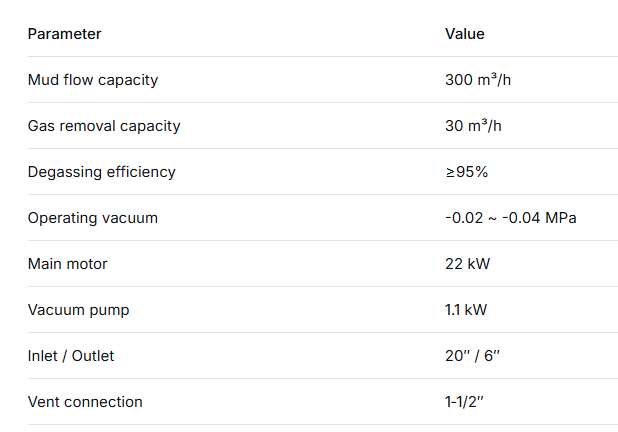Click the 300 m³/h value
Viewport: 618px width, 432px height.
(x=478, y=80)
